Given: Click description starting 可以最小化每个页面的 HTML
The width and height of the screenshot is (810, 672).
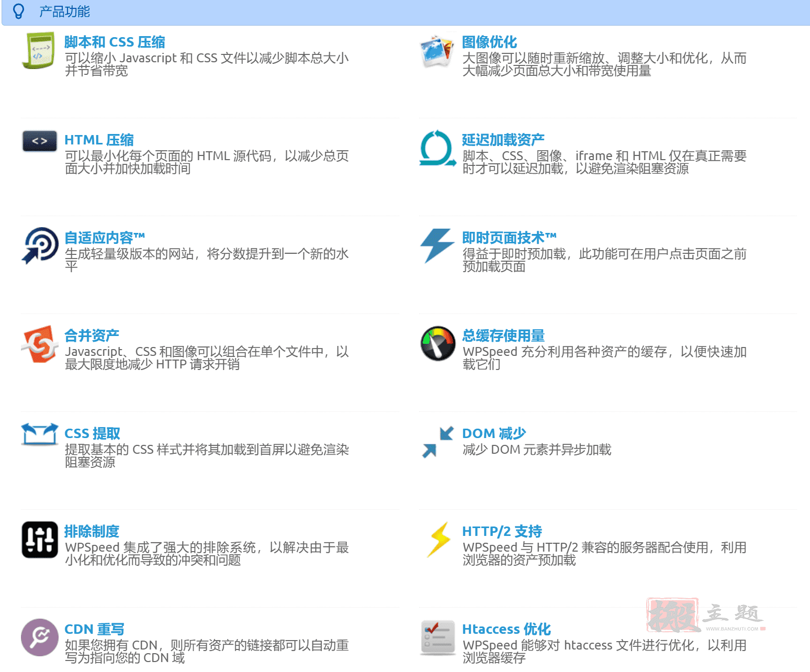Looking at the screenshot, I should (207, 162).
